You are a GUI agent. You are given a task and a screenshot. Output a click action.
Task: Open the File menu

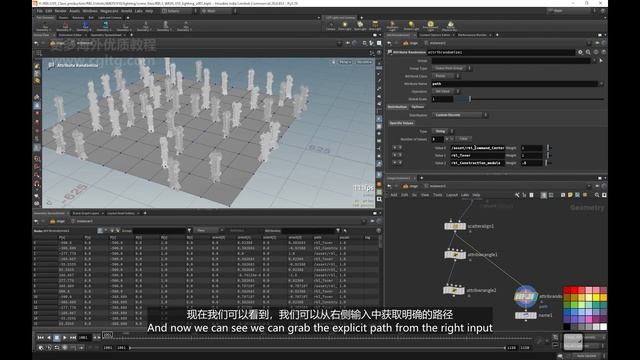[x=40, y=11]
